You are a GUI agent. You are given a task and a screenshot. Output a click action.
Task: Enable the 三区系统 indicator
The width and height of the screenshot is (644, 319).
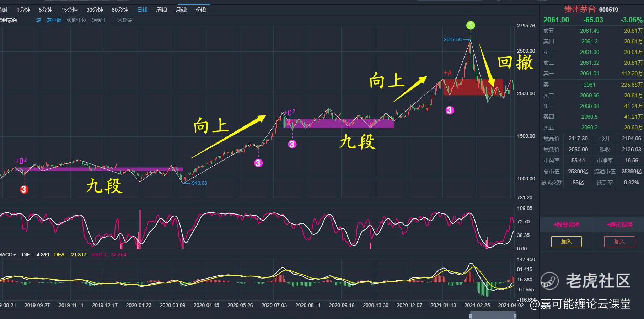[x=122, y=20]
